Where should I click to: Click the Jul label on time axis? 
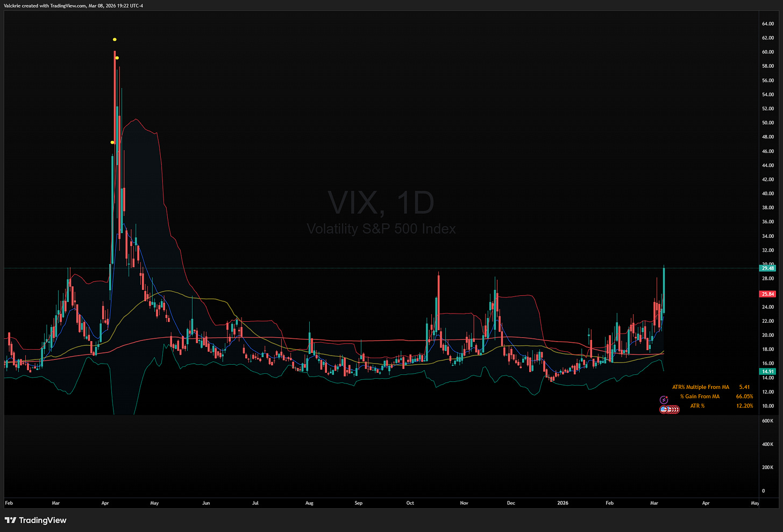click(x=255, y=503)
